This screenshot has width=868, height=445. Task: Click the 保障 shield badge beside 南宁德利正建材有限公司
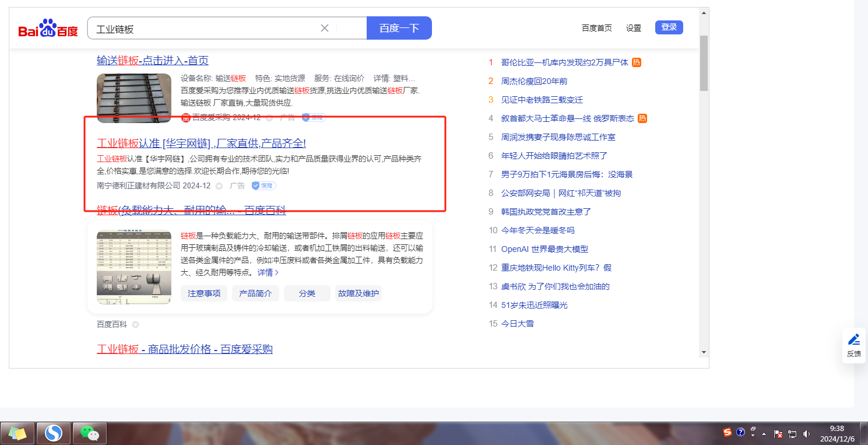(x=263, y=185)
